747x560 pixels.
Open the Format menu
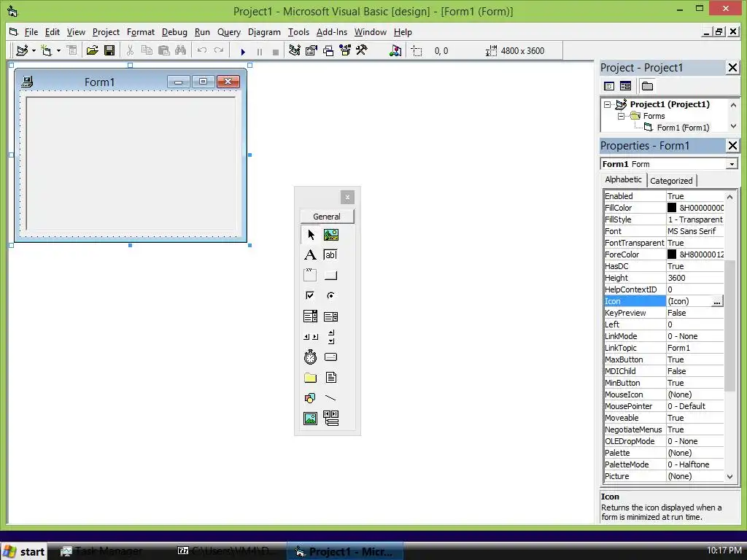pos(141,32)
